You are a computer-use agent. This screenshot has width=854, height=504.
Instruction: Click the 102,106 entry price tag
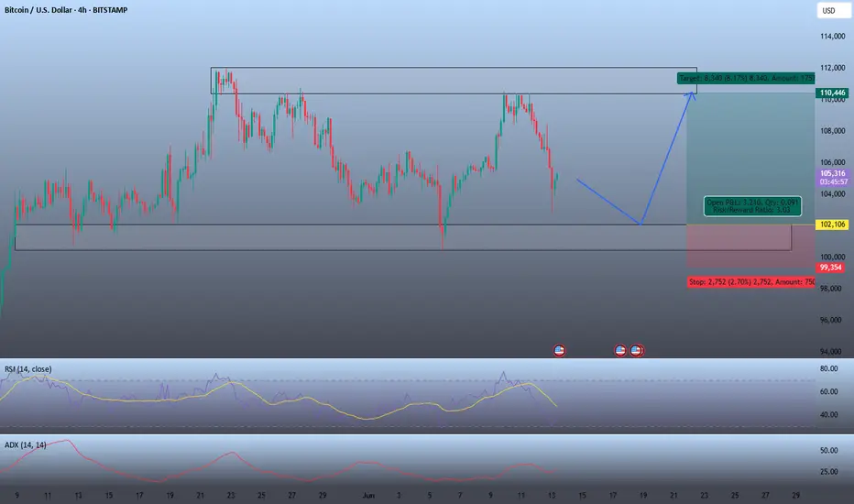tap(833, 225)
